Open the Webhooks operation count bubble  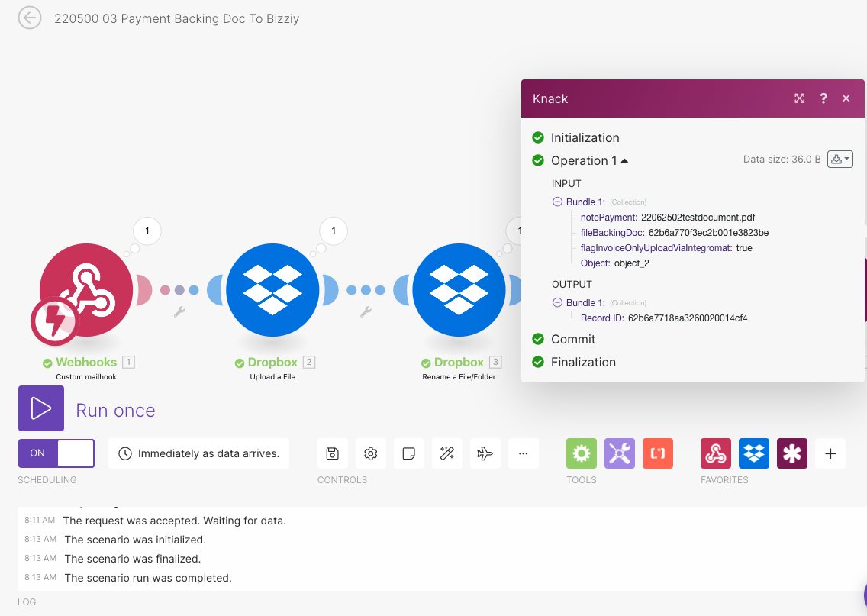[147, 231]
